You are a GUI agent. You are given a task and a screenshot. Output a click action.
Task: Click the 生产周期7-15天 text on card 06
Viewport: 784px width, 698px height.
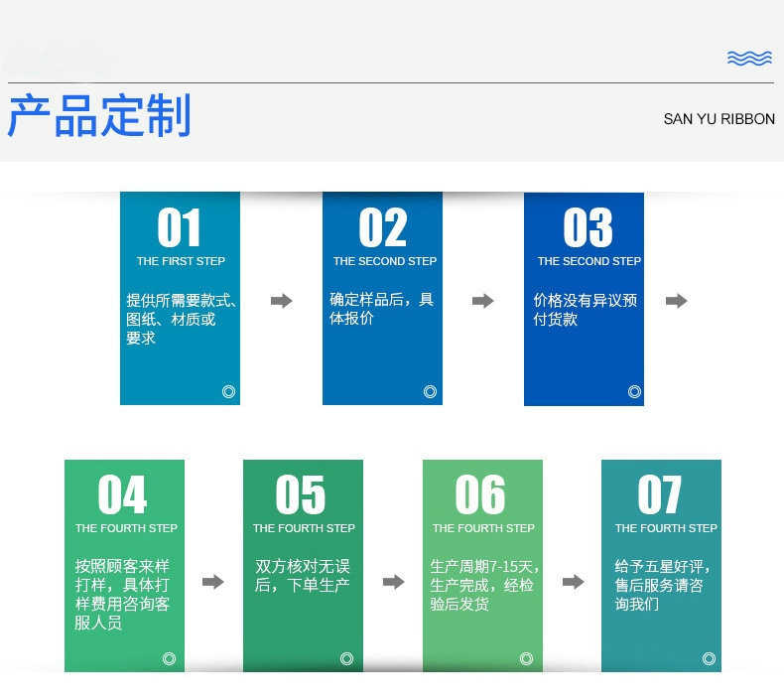481,566
